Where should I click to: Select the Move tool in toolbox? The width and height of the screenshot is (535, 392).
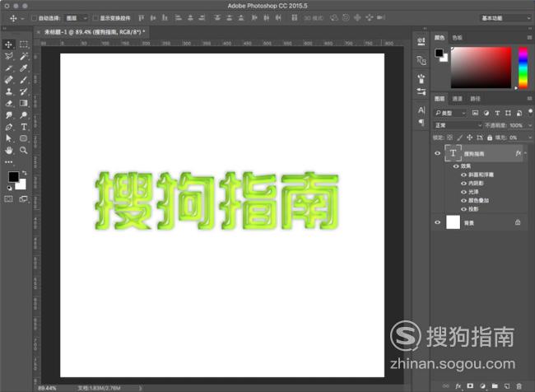tap(8, 44)
